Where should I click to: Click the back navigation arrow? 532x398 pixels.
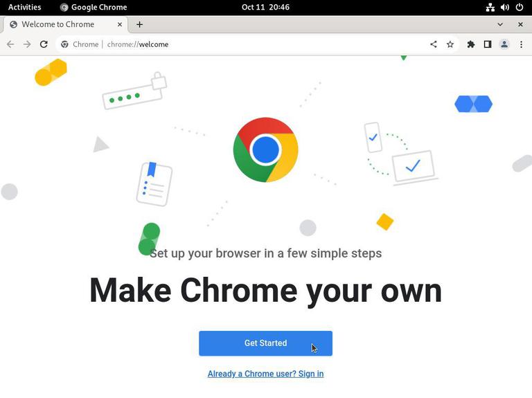[10, 44]
